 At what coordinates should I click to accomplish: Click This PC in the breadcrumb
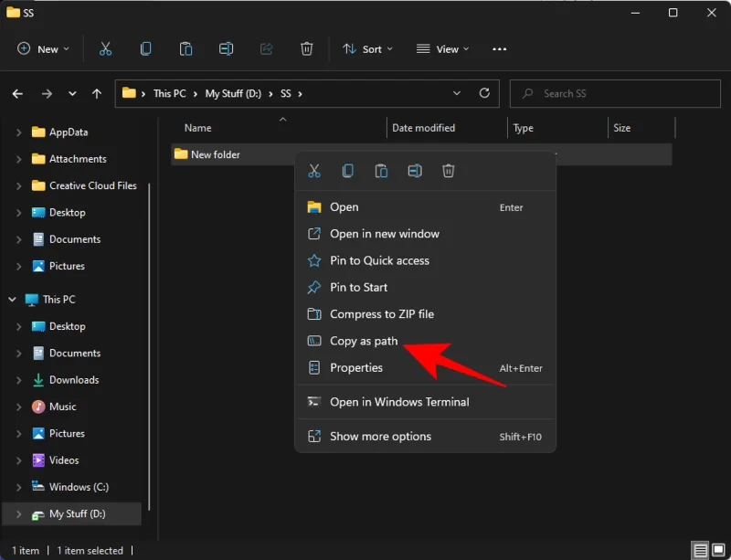(x=170, y=94)
